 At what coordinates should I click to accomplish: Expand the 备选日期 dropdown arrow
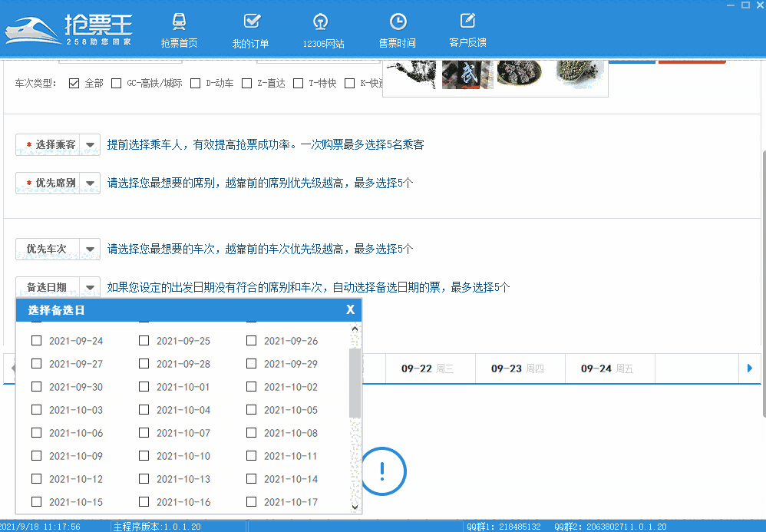[x=91, y=287]
